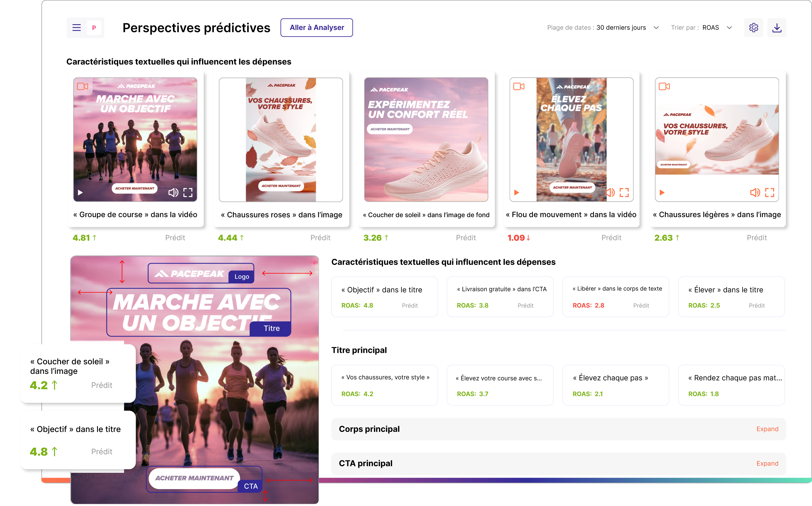This screenshot has width=812, height=506.
Task: Click the Aller à Analyser button
Action: [x=317, y=28]
